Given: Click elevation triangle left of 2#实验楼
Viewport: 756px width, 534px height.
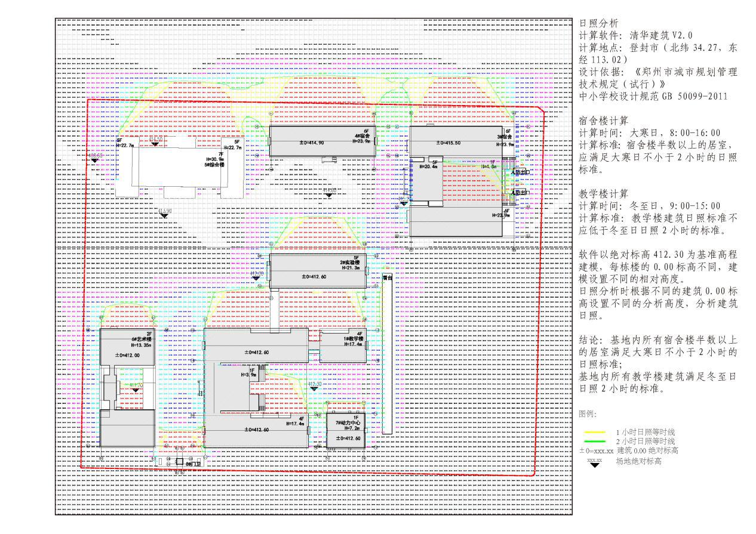Looking at the screenshot, I should coord(256,279).
